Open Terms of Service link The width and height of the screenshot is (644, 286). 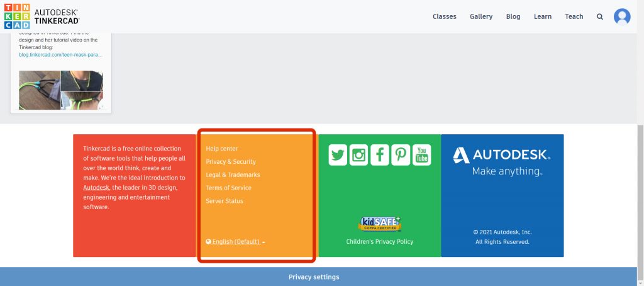pos(228,188)
